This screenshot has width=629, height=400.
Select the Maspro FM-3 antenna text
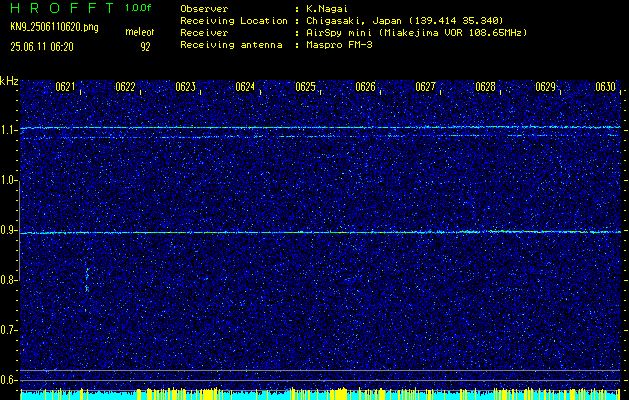tap(339, 45)
